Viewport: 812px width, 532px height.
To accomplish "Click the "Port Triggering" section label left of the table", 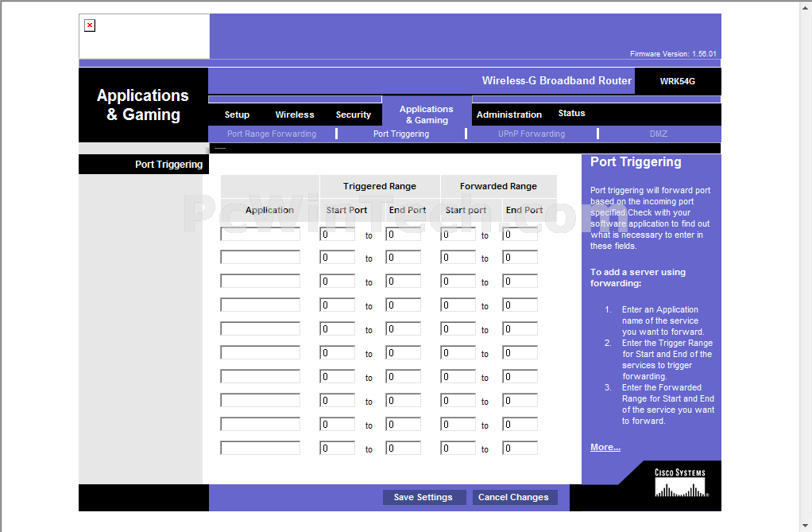I will click(x=168, y=165).
